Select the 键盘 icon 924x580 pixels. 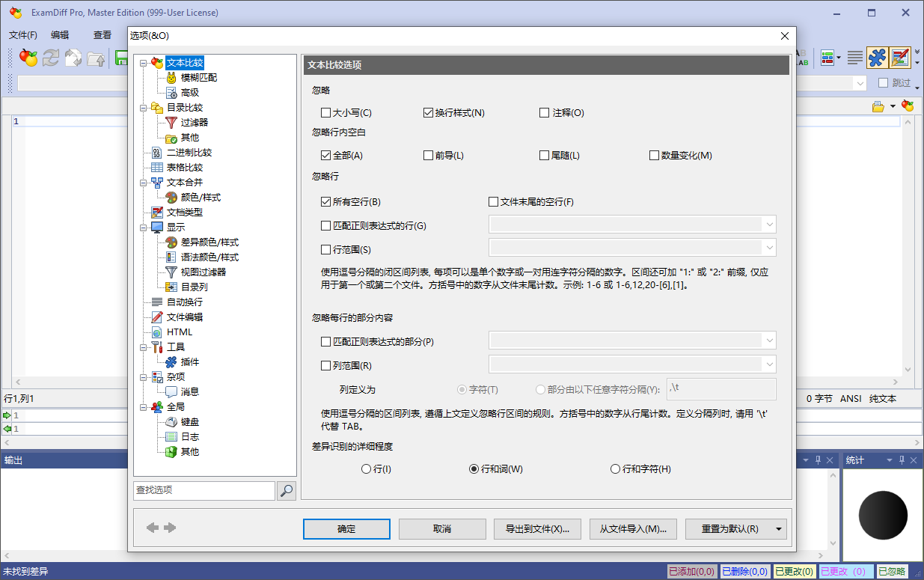coord(171,422)
